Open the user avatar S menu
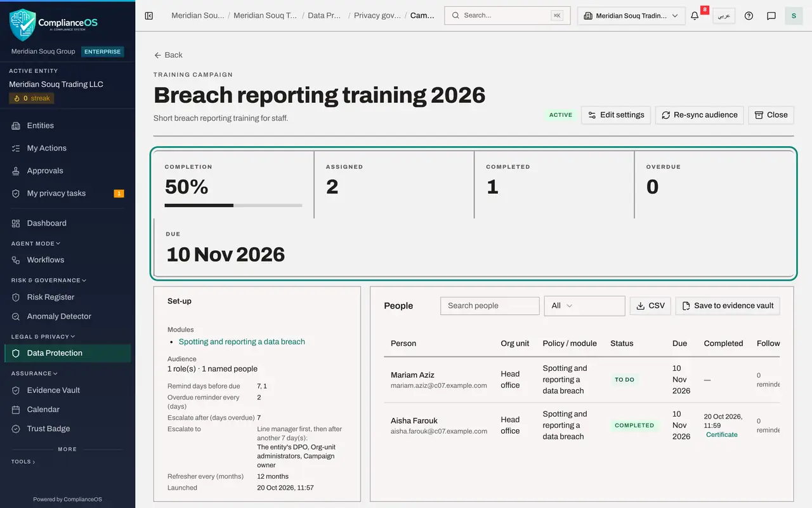 (x=794, y=16)
